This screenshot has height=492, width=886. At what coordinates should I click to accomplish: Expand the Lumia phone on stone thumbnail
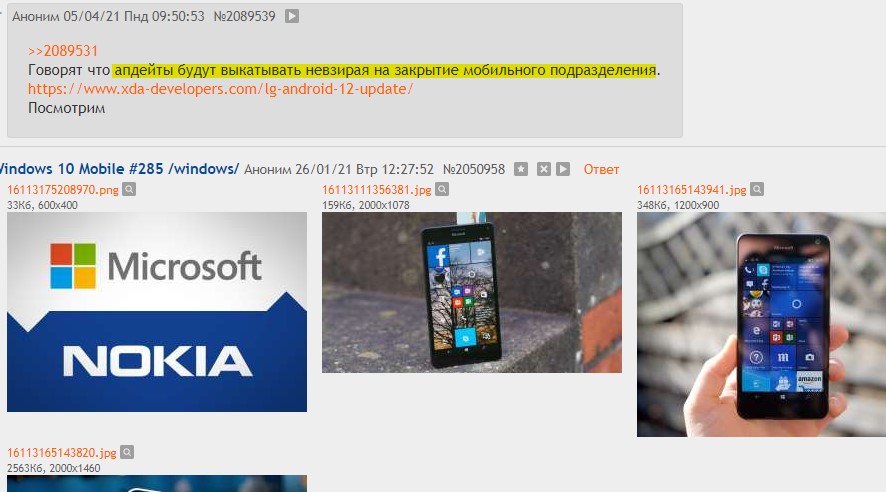[x=472, y=293]
